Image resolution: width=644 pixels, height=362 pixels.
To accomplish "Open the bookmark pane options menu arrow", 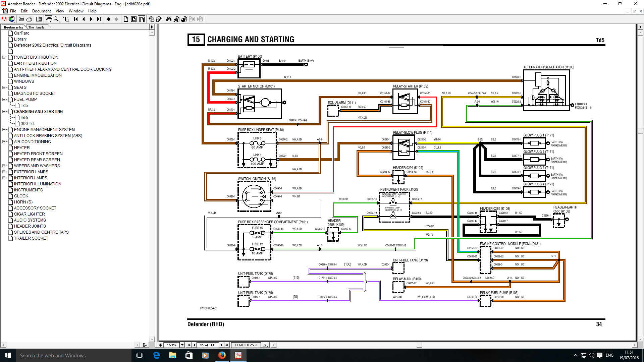I will (x=152, y=27).
